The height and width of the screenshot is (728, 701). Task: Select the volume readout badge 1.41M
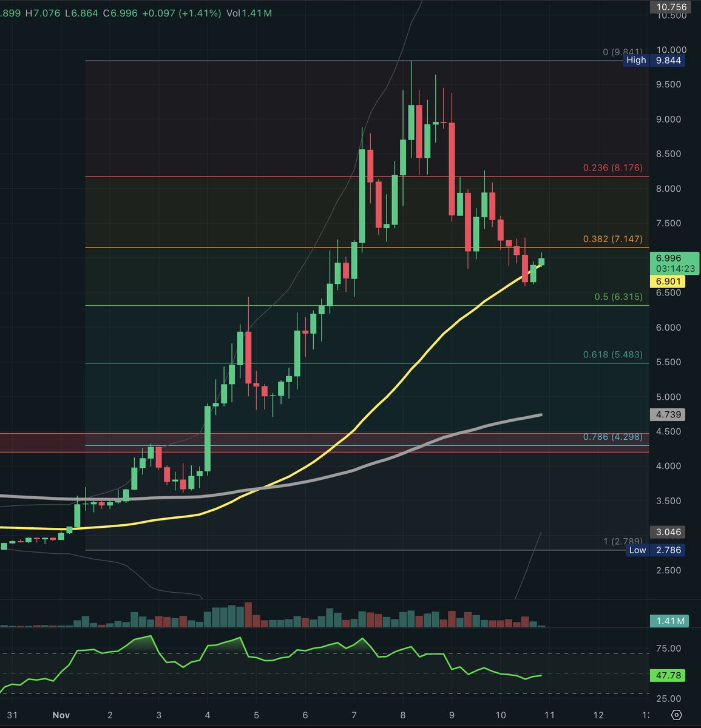tap(670, 621)
